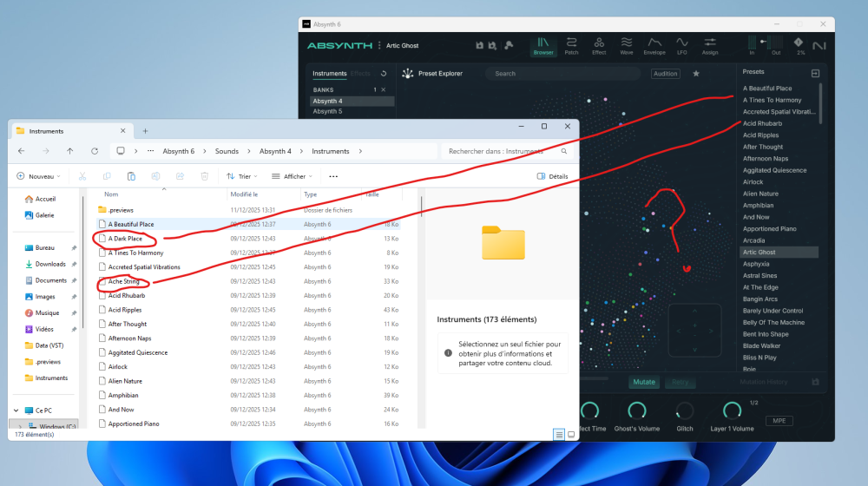Click the save preset icon in Absynth
This screenshot has width=868, height=486.
click(479, 45)
